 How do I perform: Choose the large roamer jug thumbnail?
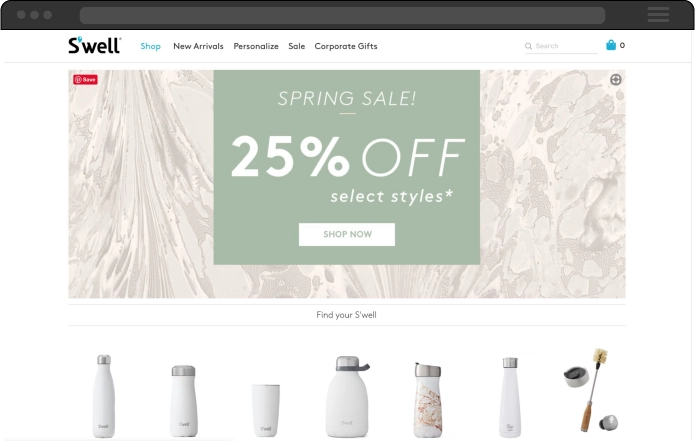click(x=347, y=397)
